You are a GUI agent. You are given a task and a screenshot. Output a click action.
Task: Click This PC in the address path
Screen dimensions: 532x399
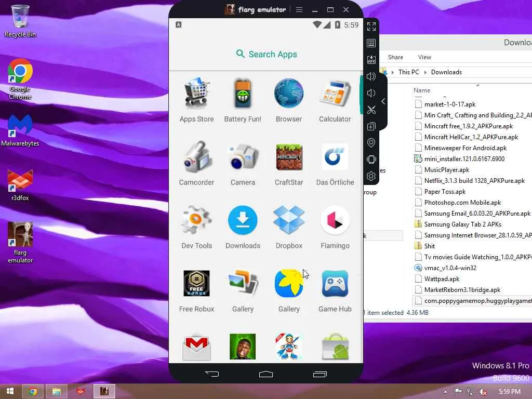click(x=408, y=72)
